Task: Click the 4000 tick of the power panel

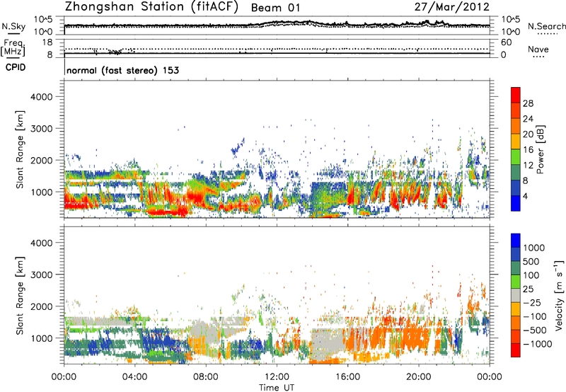Action: [x=42, y=97]
